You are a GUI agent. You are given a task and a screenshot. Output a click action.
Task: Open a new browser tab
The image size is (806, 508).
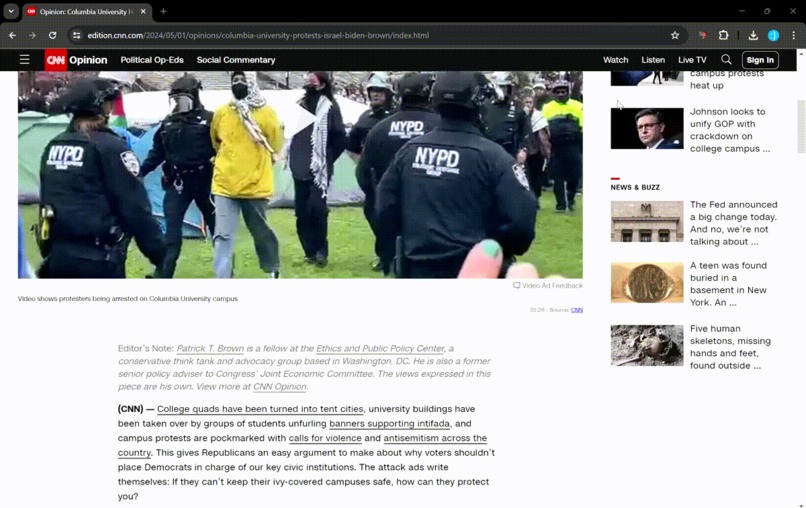[x=163, y=11]
